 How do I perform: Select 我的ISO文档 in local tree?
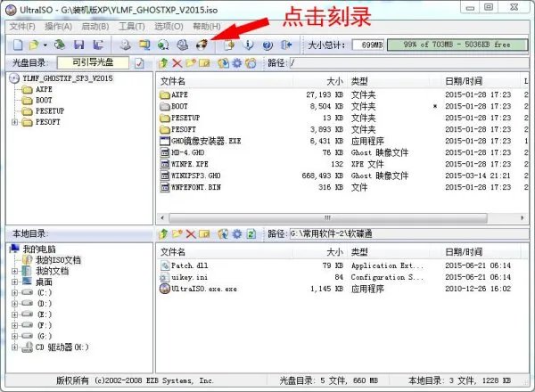click(x=58, y=260)
